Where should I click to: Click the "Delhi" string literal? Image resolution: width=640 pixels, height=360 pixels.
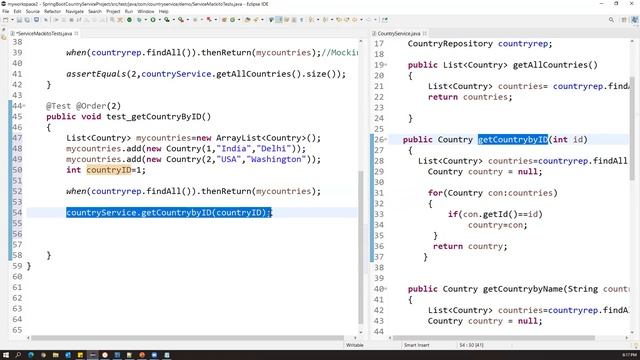click(274, 149)
